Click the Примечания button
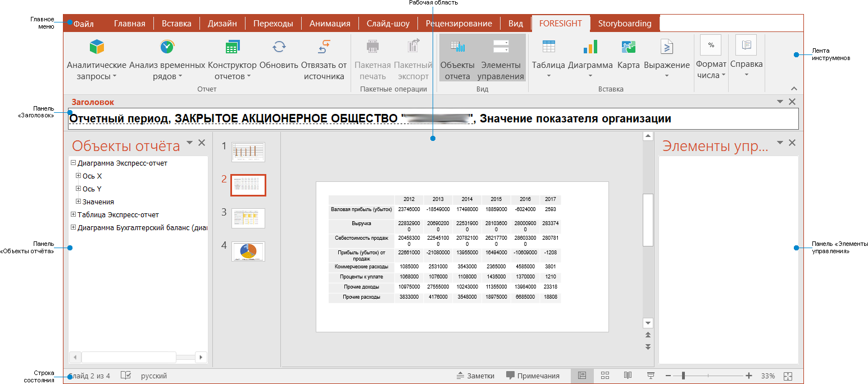This screenshot has width=868, height=384. click(534, 376)
